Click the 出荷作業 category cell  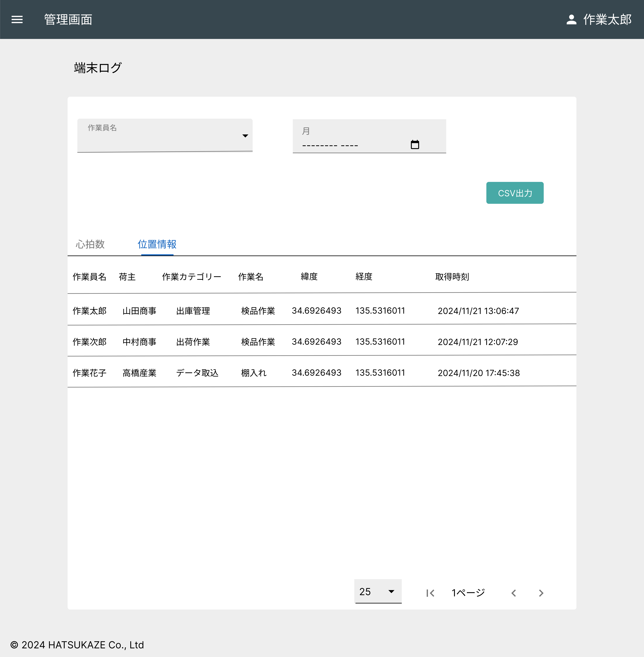193,342
